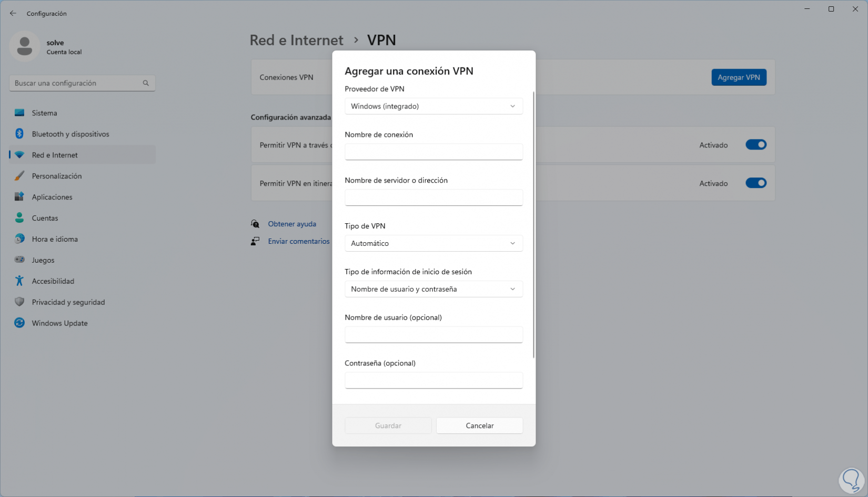Open the Tipo de VPN dropdown
Screen dimensions: 868x497
click(x=433, y=243)
